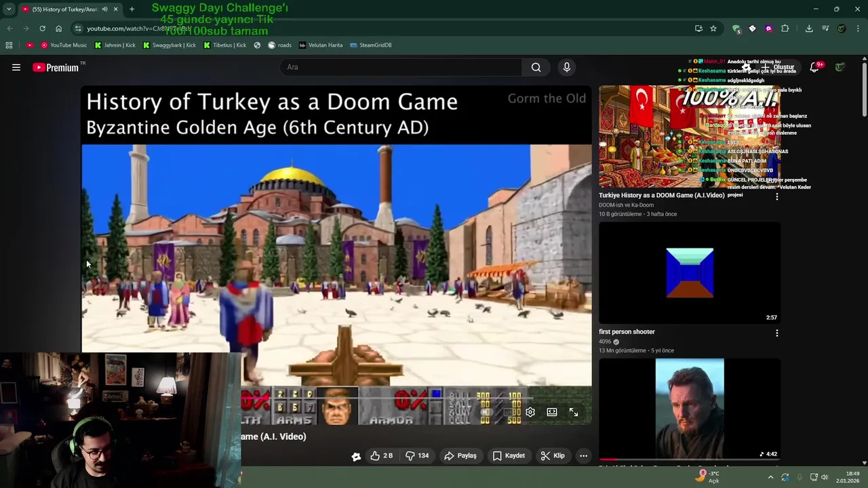This screenshot has width=868, height=488.
Task: Open a new browser tab
Action: pyautogui.click(x=132, y=9)
